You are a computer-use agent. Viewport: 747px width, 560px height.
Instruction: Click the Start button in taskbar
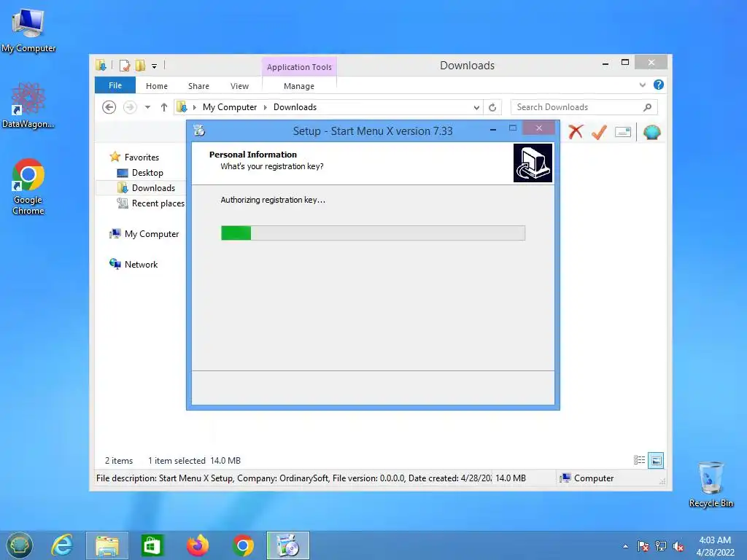[20, 545]
